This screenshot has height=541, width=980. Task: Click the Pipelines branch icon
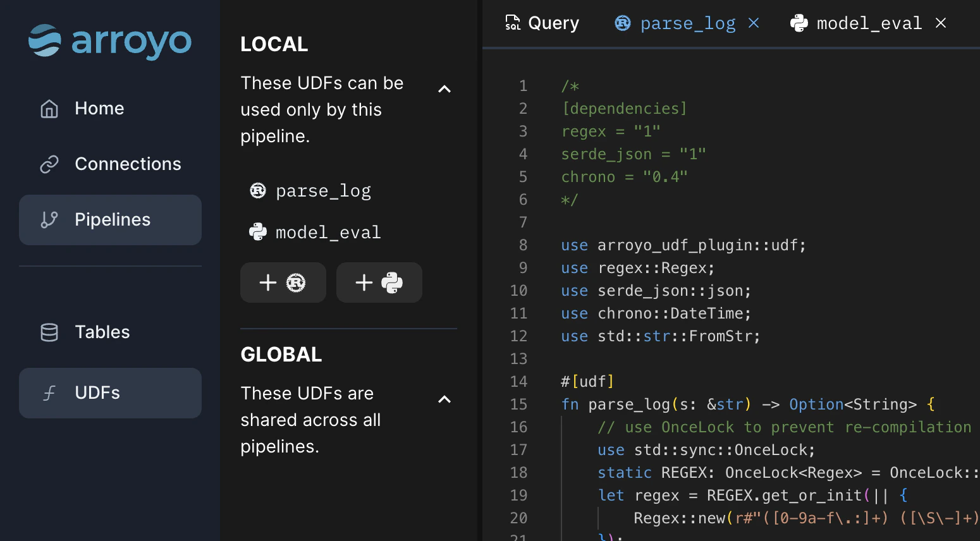[x=50, y=219]
